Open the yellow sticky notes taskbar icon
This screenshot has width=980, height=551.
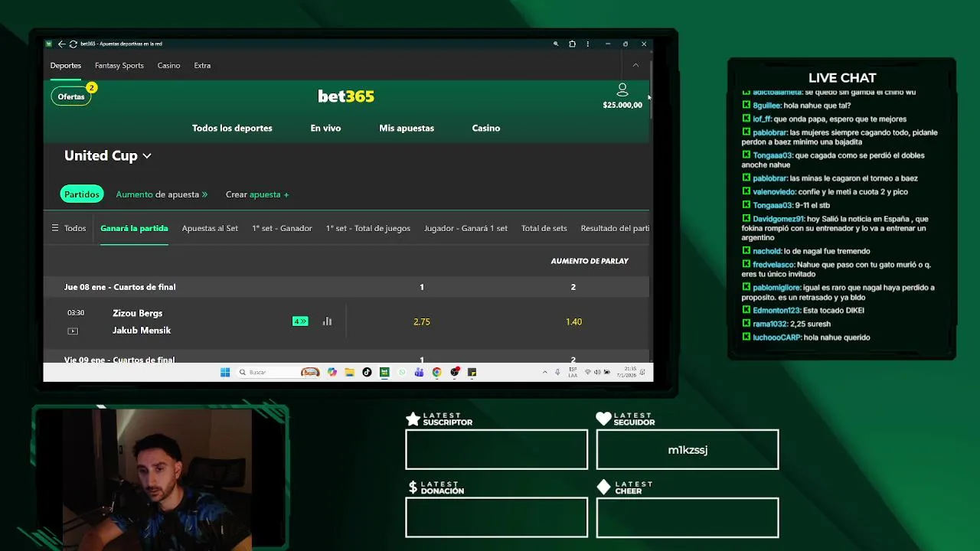[x=472, y=372]
